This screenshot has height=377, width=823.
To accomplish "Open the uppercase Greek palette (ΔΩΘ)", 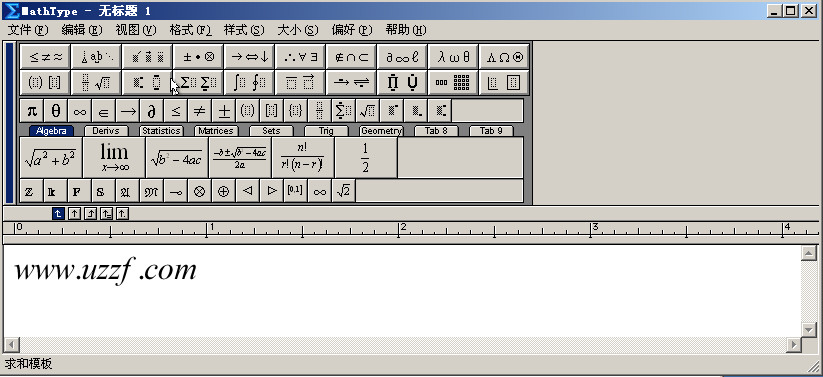I will coord(504,57).
